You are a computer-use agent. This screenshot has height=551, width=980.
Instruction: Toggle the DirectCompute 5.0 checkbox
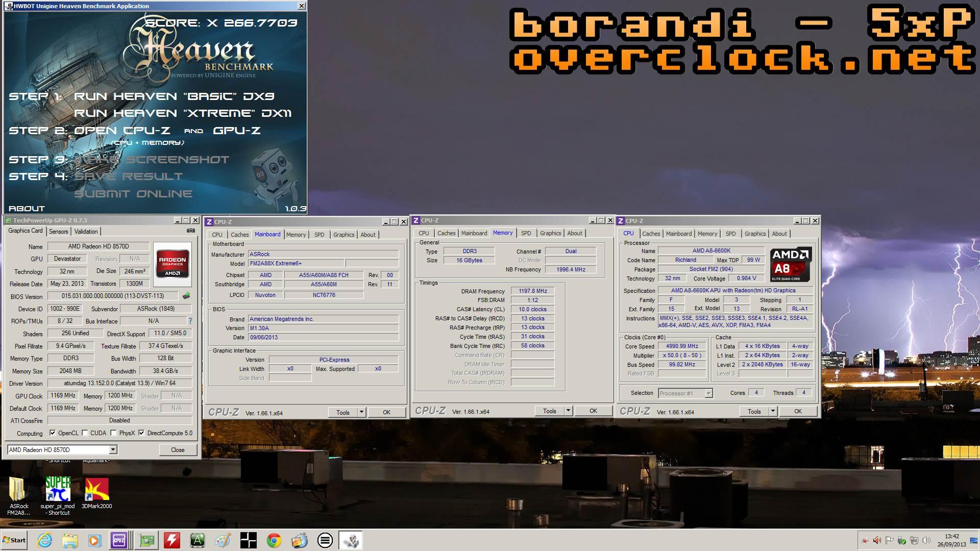[x=141, y=433]
